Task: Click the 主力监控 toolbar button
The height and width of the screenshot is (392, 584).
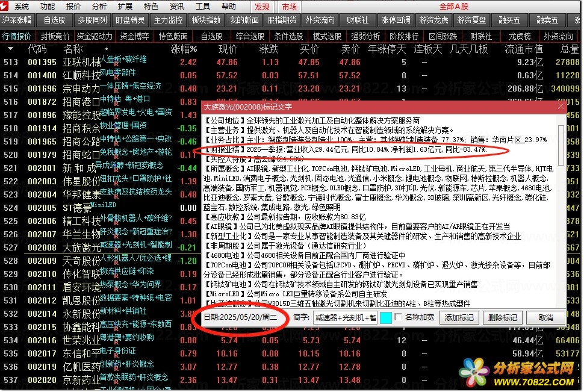Action: [169, 20]
